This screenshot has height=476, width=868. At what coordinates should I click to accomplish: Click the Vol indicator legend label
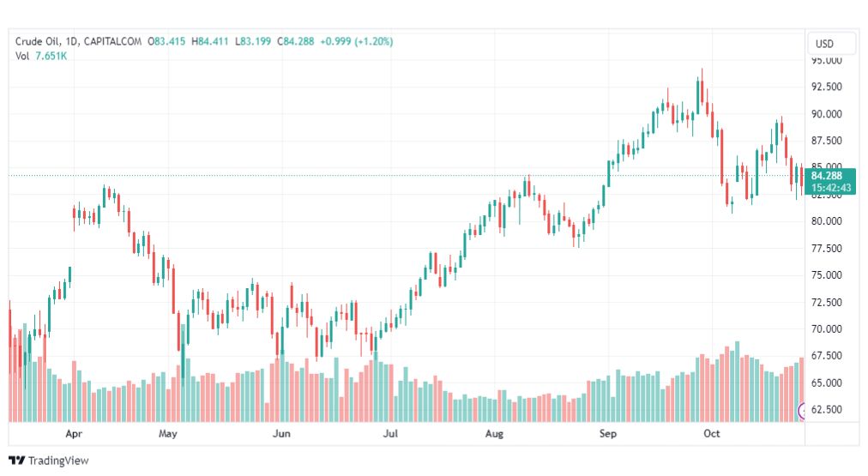click(23, 56)
